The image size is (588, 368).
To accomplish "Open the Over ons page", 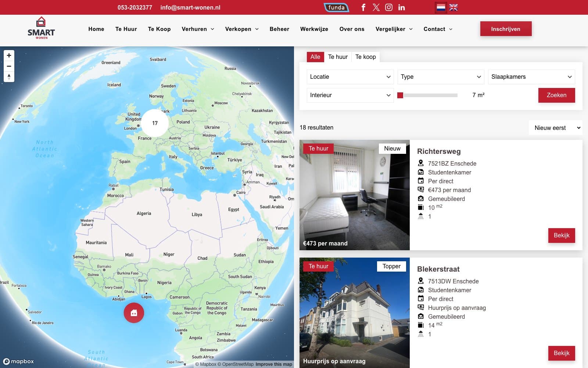I will 352,29.
